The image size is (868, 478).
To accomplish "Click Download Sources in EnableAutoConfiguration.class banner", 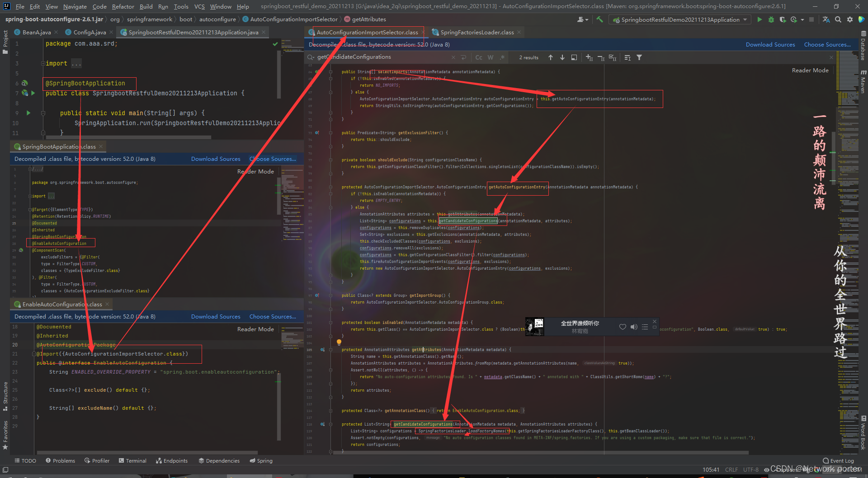I will tap(216, 316).
